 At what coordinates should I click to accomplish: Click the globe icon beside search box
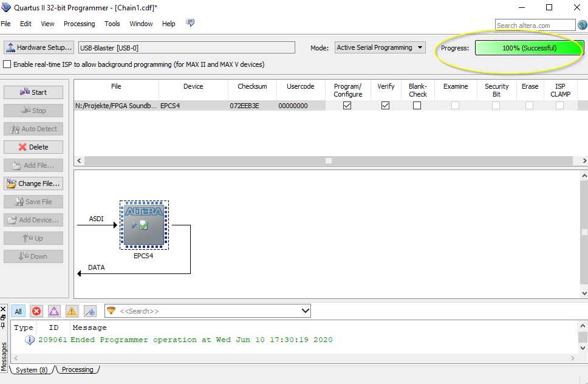[582, 25]
